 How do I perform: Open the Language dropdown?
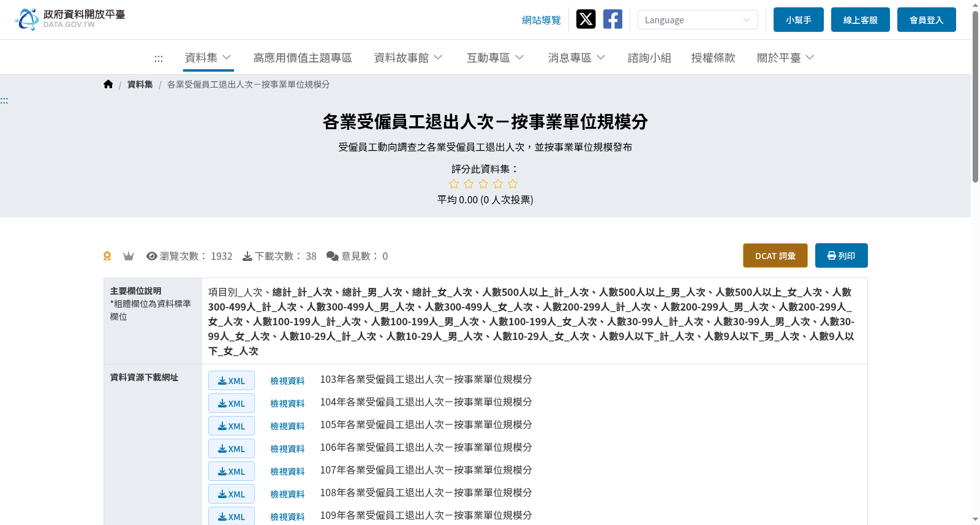(x=698, y=20)
